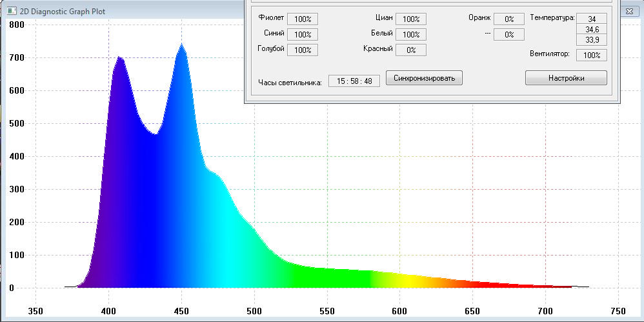Click the 550 label on the x-axis
This screenshot has width=644, height=322.
pyautogui.click(x=327, y=310)
